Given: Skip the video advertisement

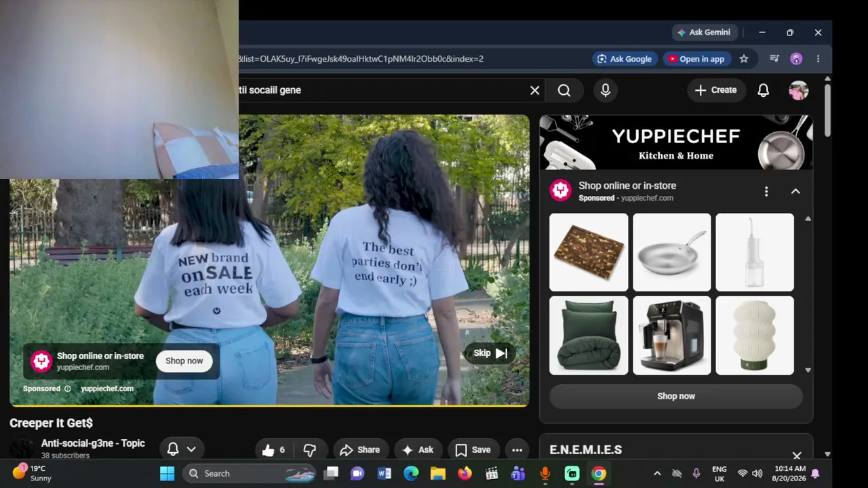Looking at the screenshot, I should click(x=490, y=353).
